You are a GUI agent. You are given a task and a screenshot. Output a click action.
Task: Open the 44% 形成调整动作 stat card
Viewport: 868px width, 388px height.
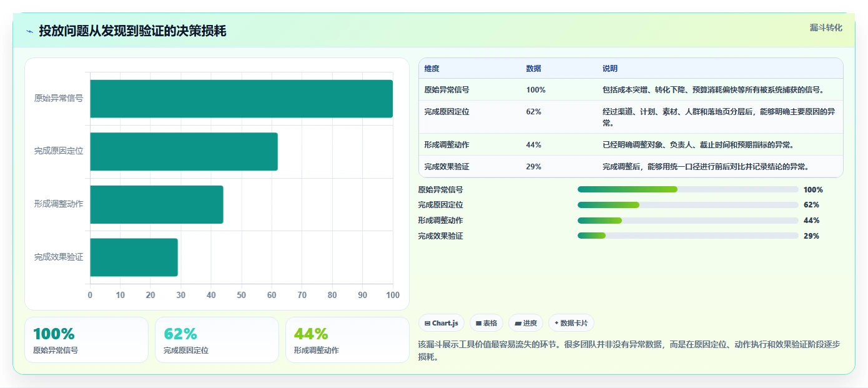pos(347,340)
